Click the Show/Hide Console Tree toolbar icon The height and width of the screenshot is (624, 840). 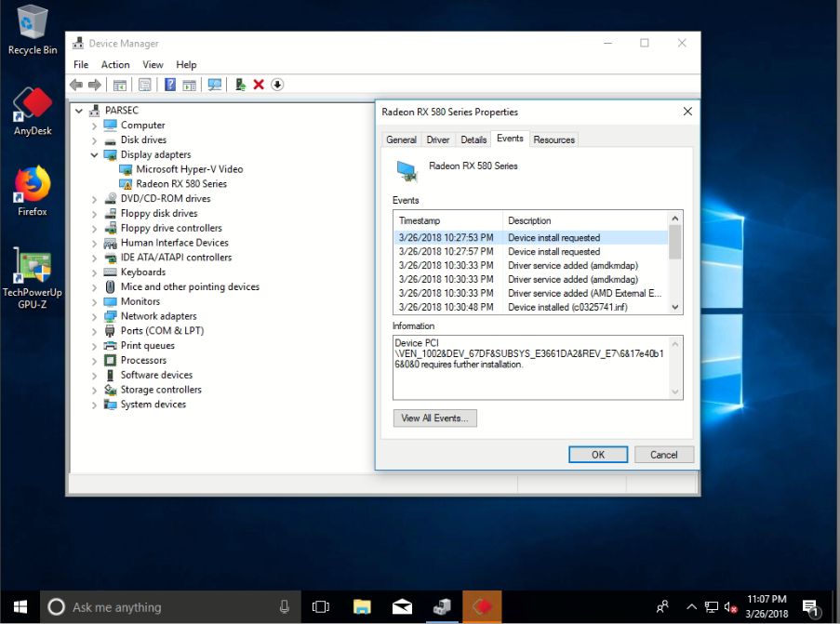(x=120, y=85)
